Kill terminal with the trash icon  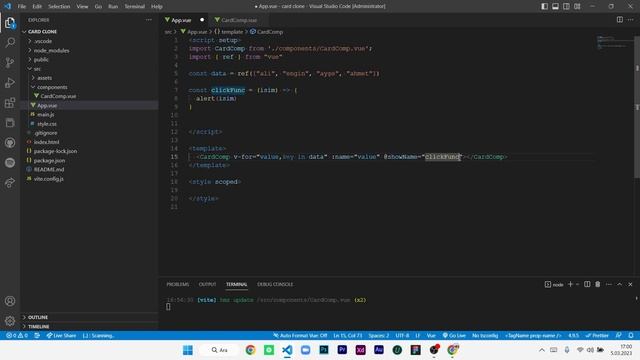[x=598, y=284]
